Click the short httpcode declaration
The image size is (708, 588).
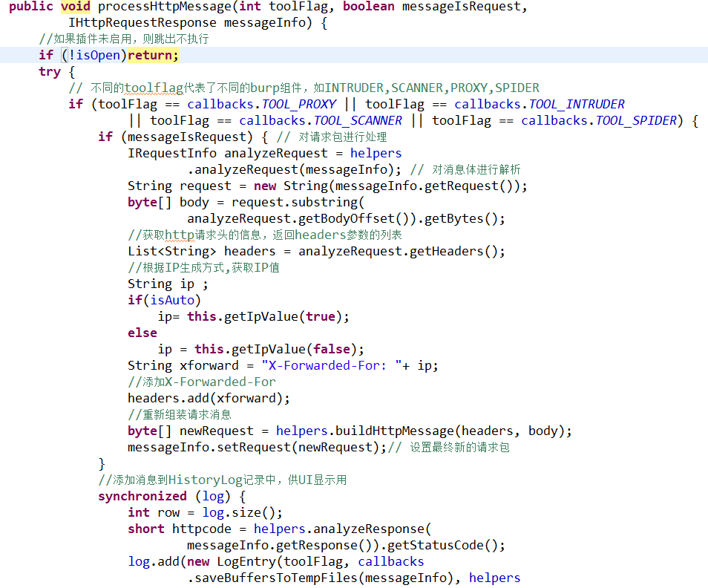(180, 529)
